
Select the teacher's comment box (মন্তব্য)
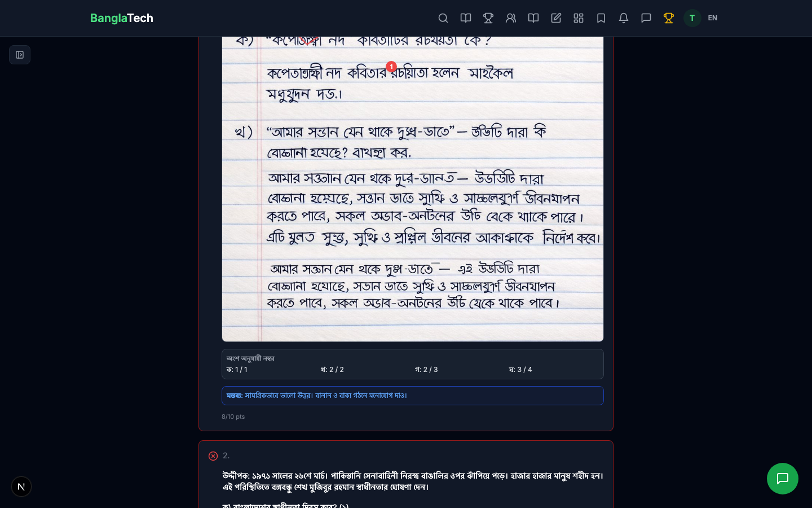pyautogui.click(x=413, y=396)
